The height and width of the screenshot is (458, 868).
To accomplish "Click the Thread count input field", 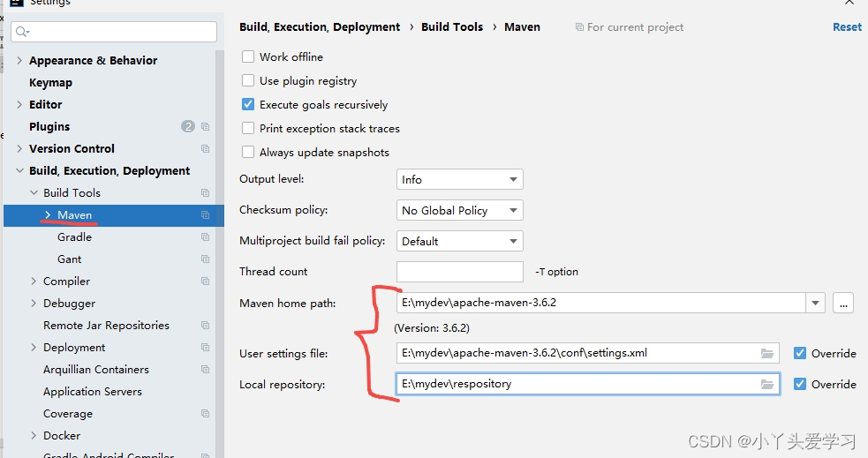I will 459,272.
